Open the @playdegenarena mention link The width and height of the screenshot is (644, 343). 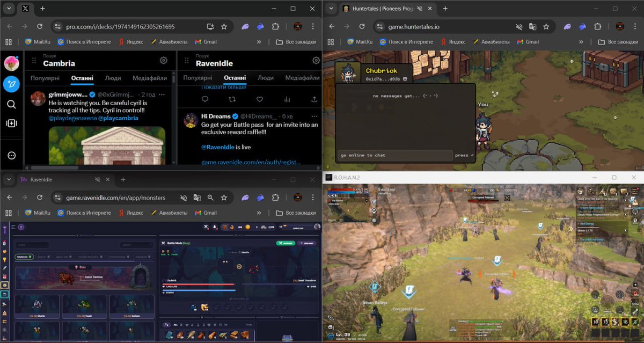(72, 118)
